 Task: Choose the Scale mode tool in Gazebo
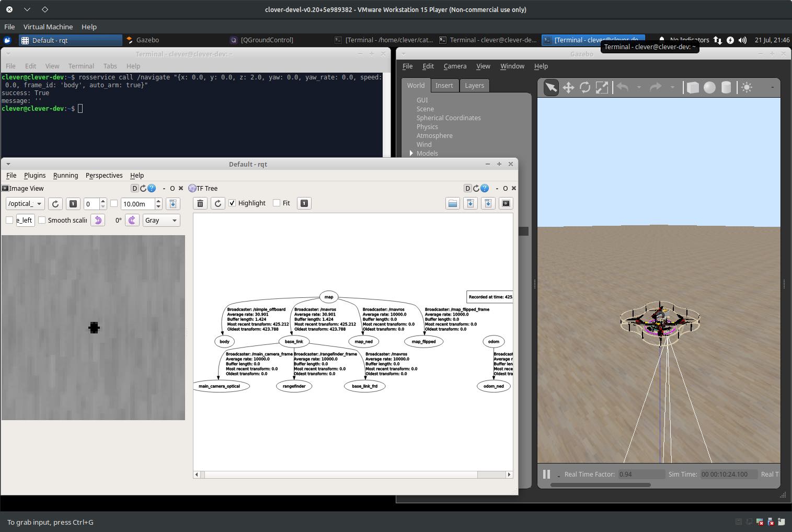tap(602, 88)
